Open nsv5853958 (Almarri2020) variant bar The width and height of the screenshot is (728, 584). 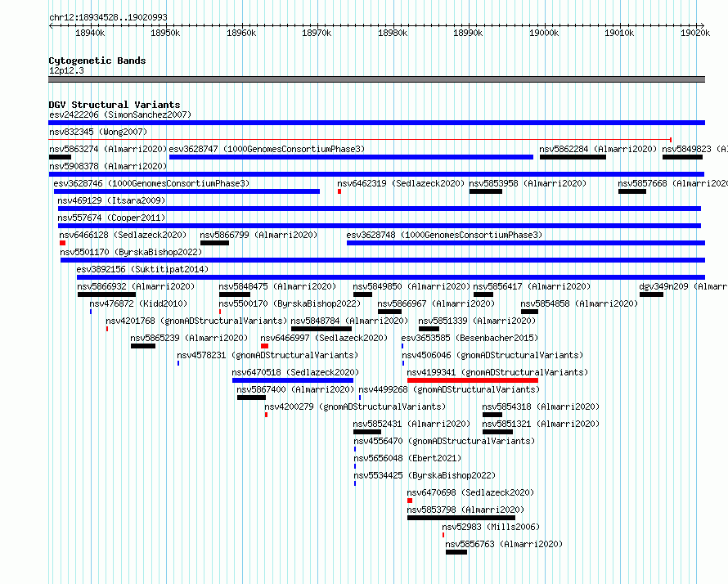pyautogui.click(x=486, y=191)
